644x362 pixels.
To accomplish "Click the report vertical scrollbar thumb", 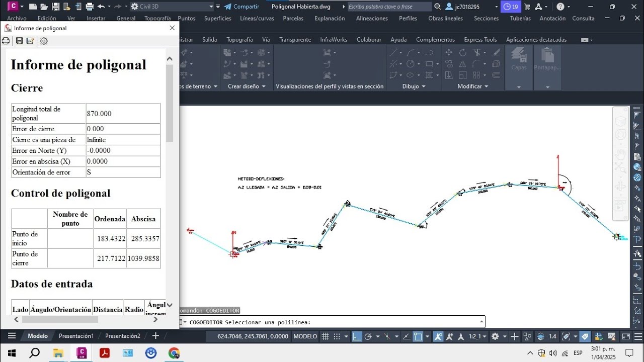I will point(170,103).
